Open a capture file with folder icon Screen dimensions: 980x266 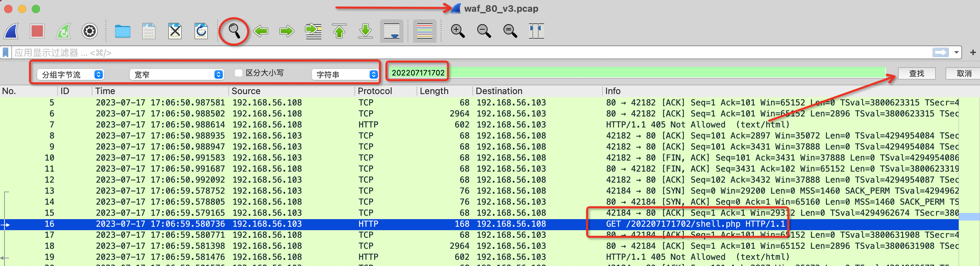tap(122, 31)
